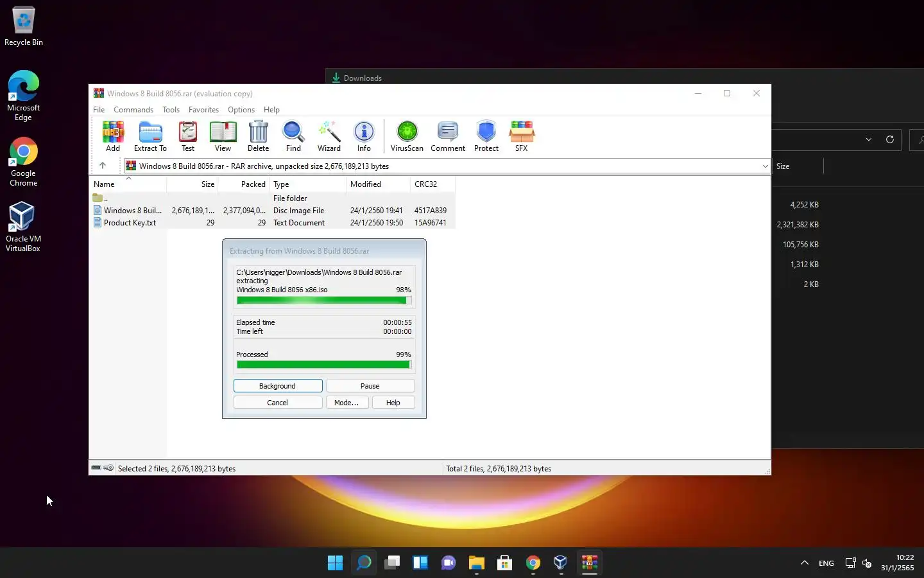Sort by the Packed column header
Image resolution: width=924 pixels, height=578 pixels.
coord(244,184)
